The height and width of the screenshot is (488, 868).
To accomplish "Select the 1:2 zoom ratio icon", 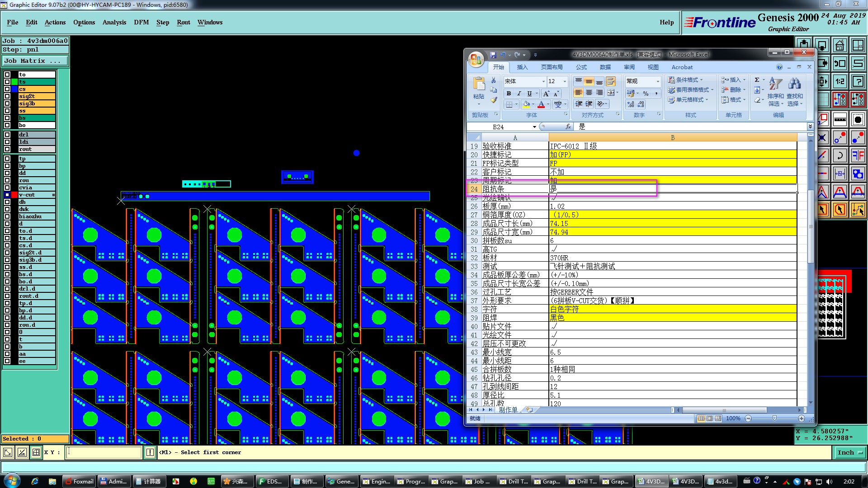I will coord(840,81).
